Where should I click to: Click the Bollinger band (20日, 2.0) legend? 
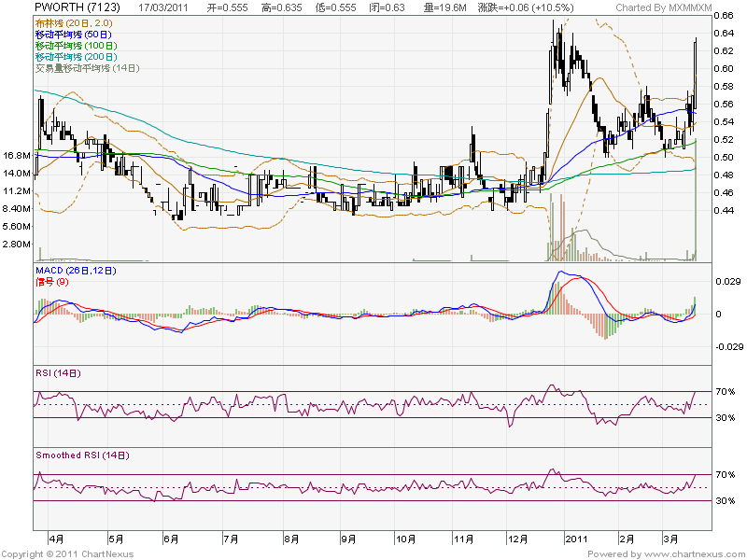[74, 22]
